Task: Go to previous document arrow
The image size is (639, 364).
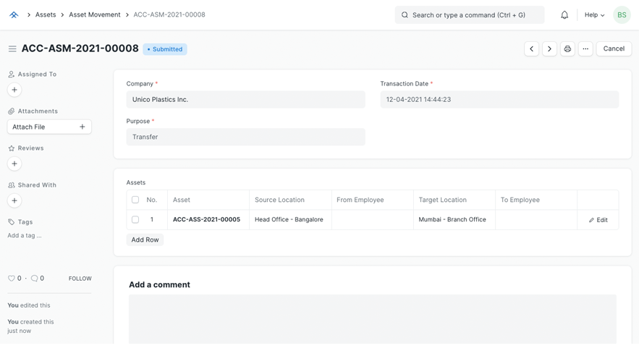Action: pyautogui.click(x=531, y=49)
